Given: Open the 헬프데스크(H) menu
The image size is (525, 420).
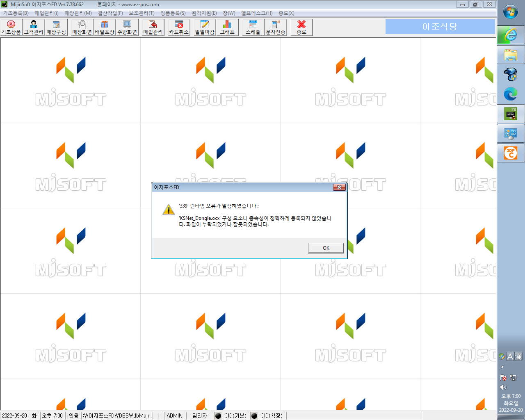Looking at the screenshot, I should pyautogui.click(x=257, y=13).
